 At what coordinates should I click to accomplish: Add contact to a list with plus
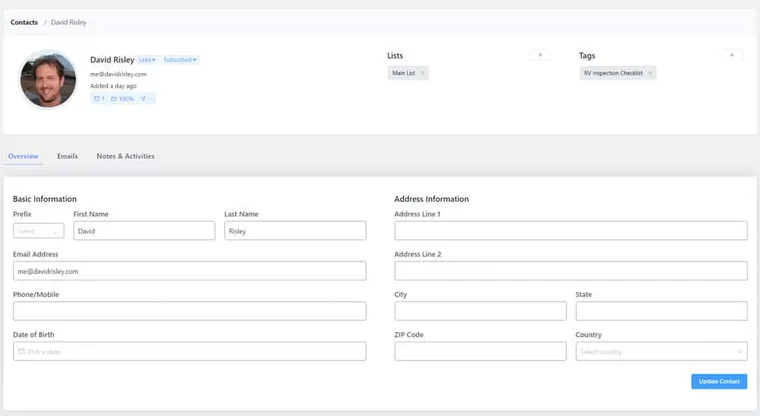(540, 55)
